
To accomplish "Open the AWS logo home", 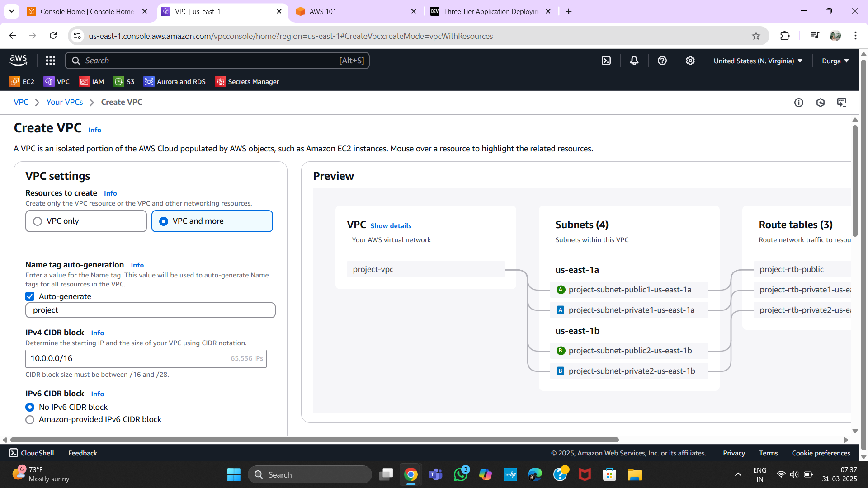I will click(18, 60).
